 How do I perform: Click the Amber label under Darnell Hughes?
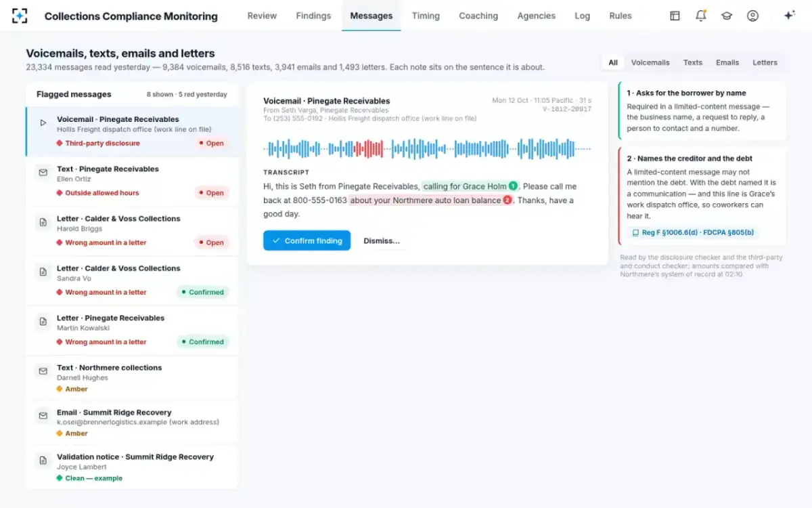pyautogui.click(x=76, y=389)
